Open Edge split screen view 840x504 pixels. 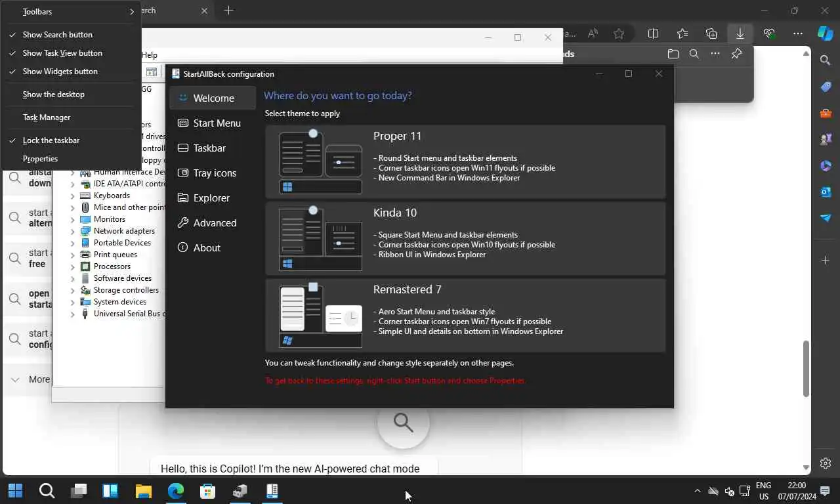pyautogui.click(x=653, y=33)
